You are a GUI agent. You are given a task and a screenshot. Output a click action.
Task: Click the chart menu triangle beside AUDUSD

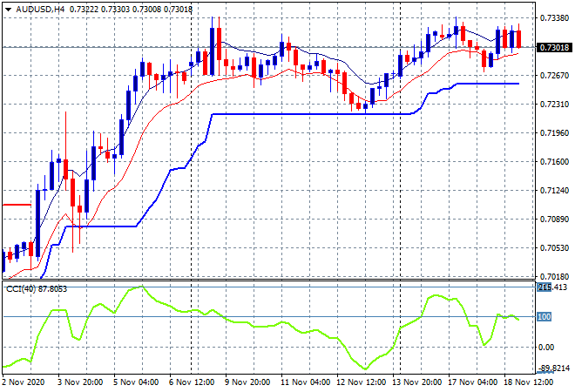(8, 10)
